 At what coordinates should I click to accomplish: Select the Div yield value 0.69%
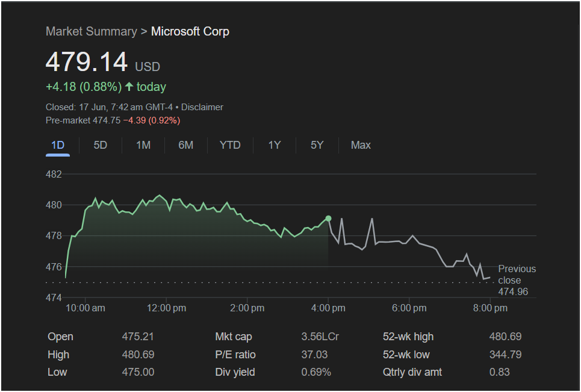coord(316,372)
